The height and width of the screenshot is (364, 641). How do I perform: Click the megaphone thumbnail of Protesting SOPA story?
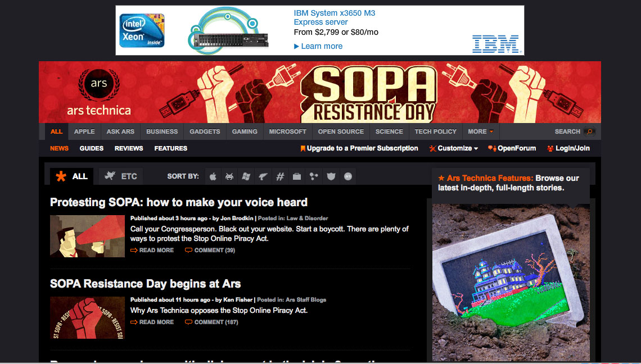click(x=88, y=236)
